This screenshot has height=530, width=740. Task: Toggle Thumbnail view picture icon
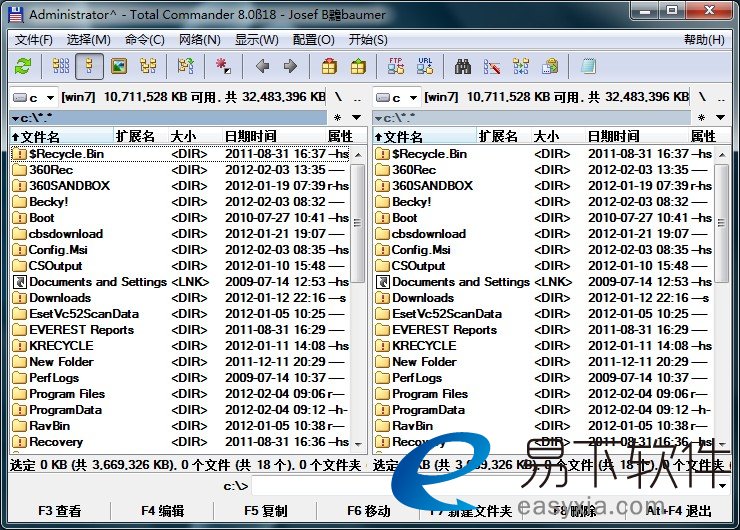pos(119,66)
